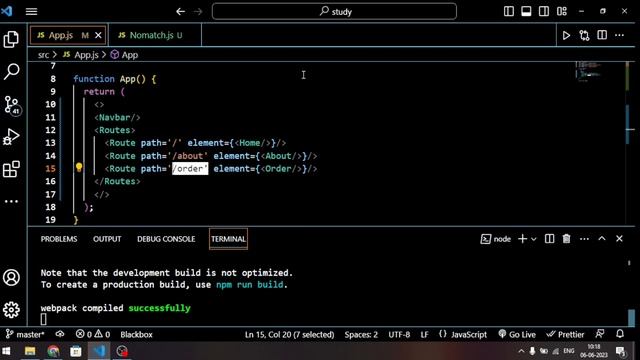
Task: Change indentation via Spaces: 2
Action: pyautogui.click(x=361, y=335)
